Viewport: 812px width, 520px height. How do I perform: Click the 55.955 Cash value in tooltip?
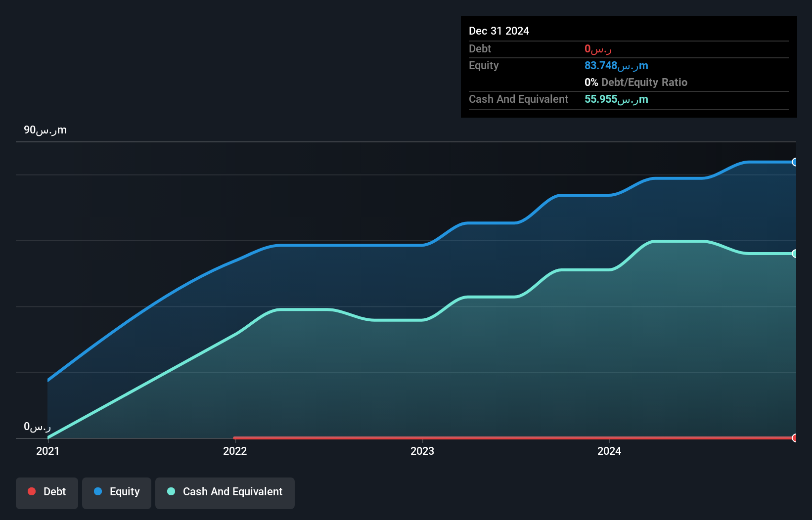(616, 99)
